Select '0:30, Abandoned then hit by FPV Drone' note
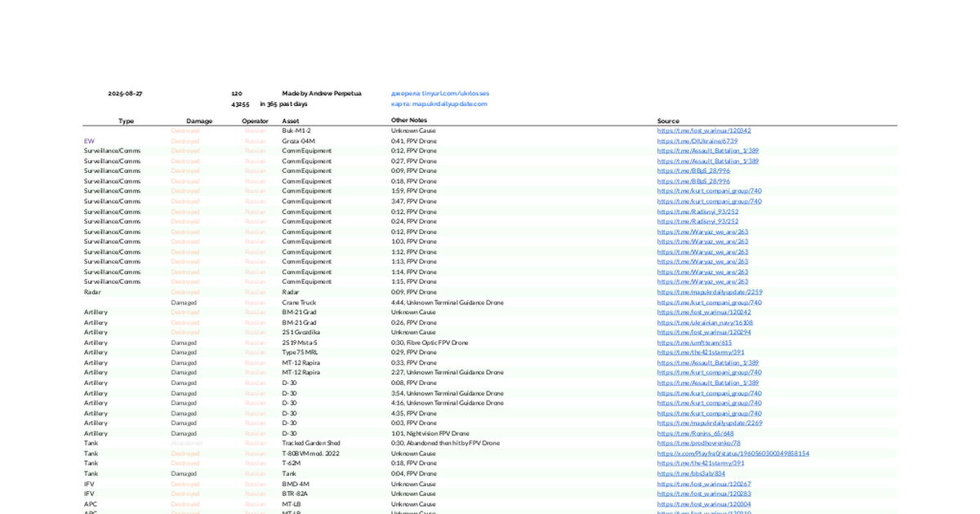 [445, 443]
